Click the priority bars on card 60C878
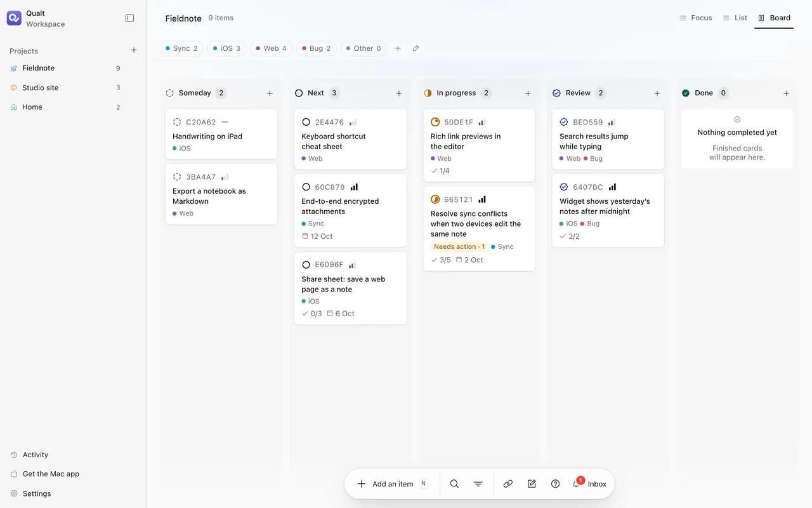Screen dimensions: 812x508 click(354, 187)
